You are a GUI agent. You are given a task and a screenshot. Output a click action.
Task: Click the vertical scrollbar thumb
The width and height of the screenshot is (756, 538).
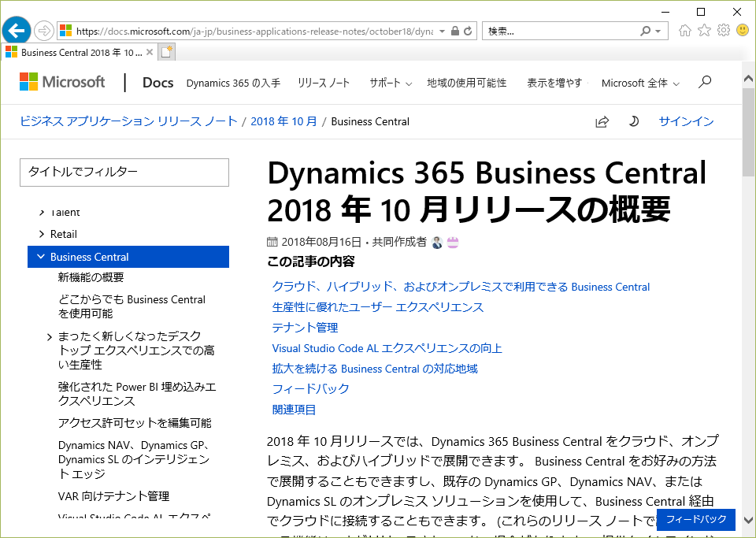[x=748, y=132]
